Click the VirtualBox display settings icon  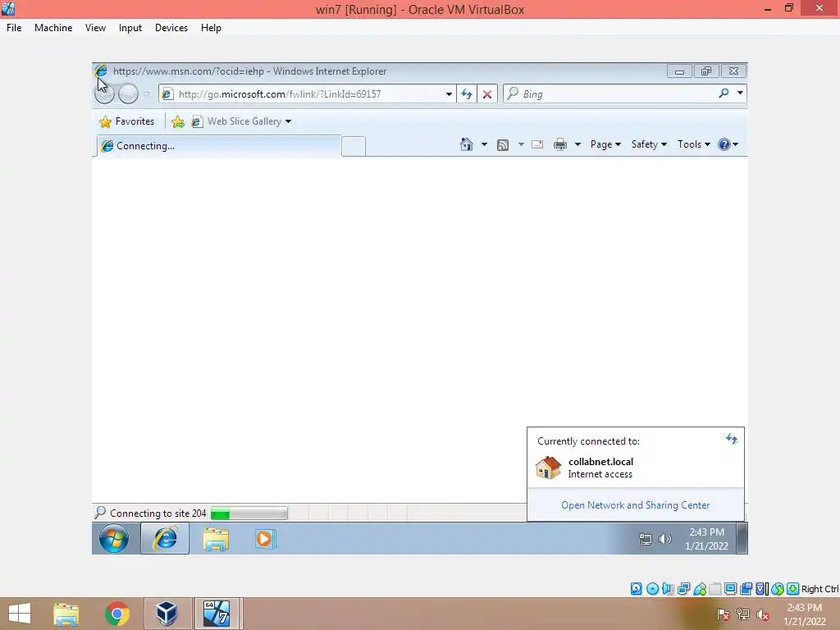[730, 589]
